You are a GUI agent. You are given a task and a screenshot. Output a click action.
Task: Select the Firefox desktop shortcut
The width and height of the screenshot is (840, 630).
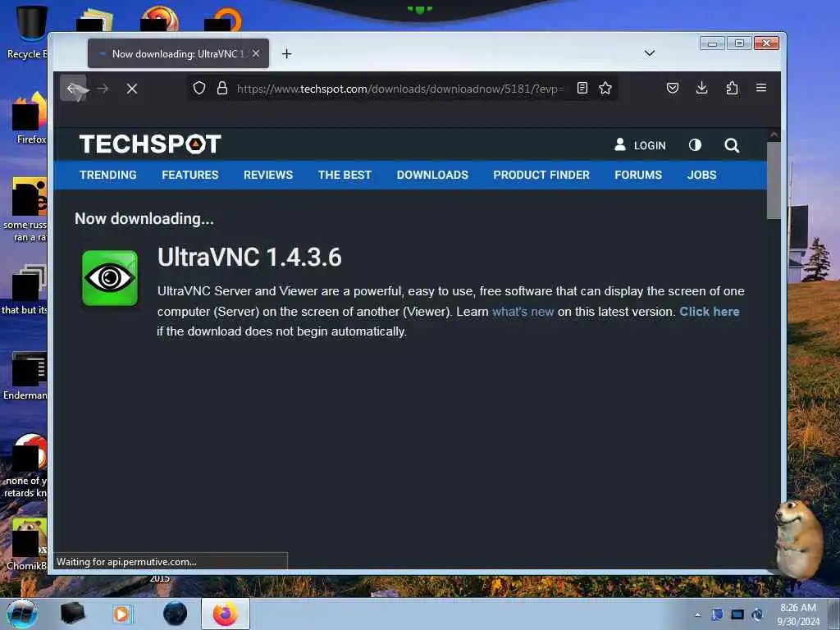pyautogui.click(x=30, y=118)
